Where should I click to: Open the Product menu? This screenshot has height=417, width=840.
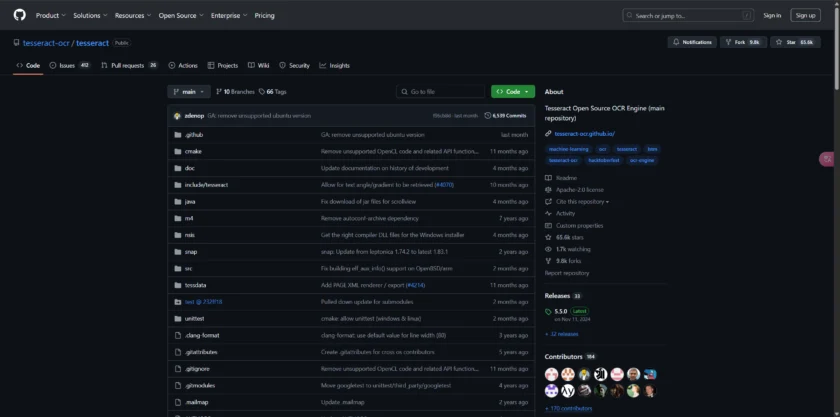point(50,16)
